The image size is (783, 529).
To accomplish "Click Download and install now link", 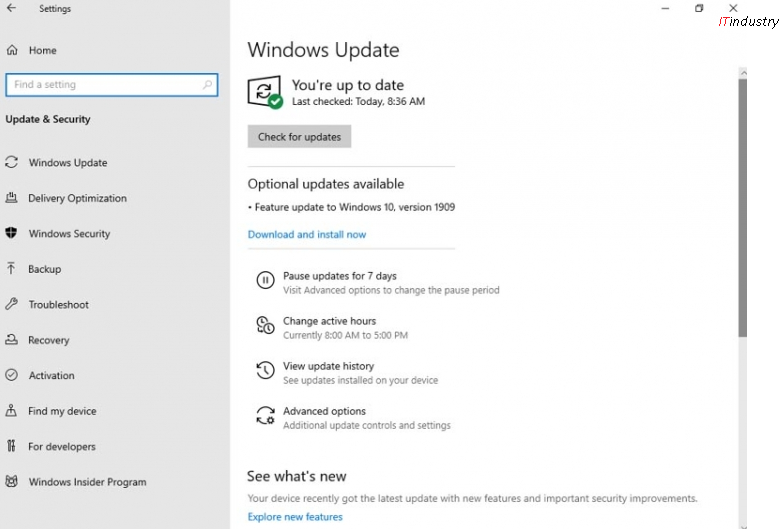I will click(x=307, y=234).
